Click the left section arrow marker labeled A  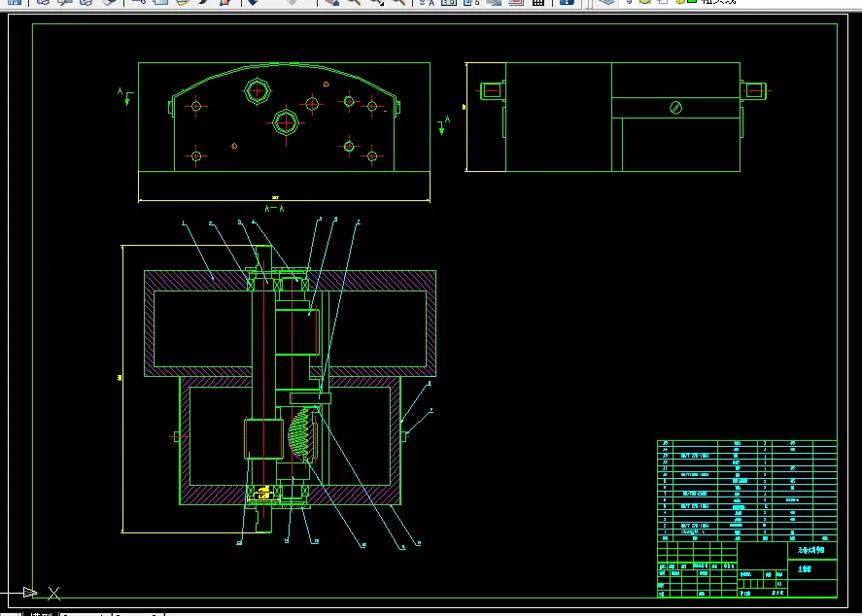[x=125, y=97]
